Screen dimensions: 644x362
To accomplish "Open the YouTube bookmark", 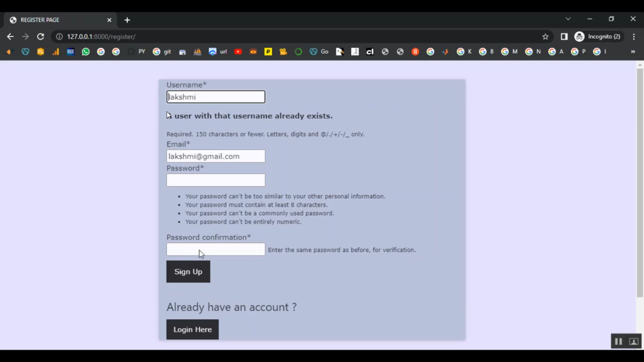I will (238, 52).
